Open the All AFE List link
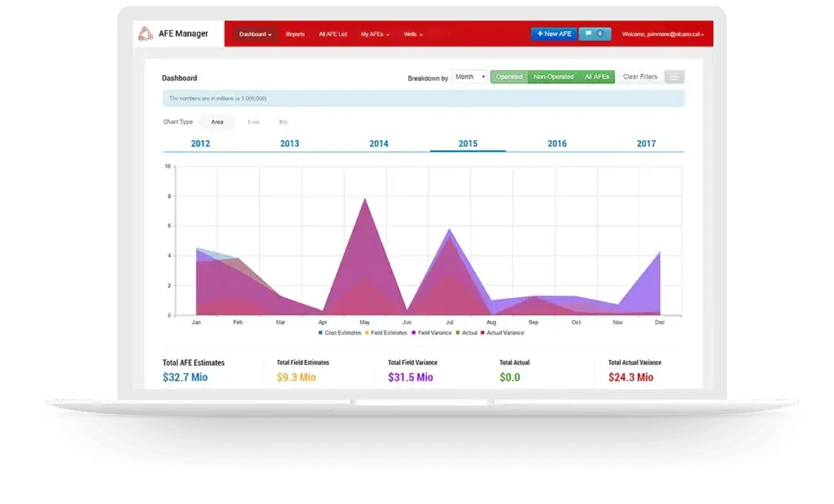This screenshot has height=504, width=834. click(x=333, y=34)
